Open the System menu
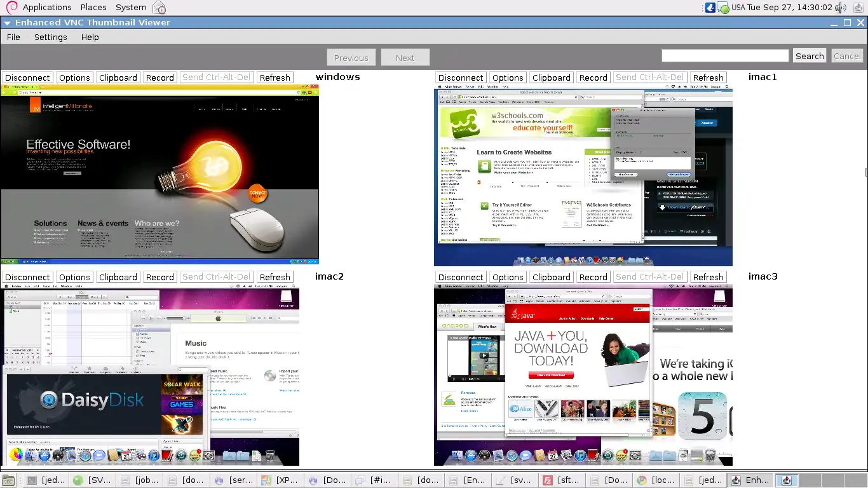 coord(131,8)
